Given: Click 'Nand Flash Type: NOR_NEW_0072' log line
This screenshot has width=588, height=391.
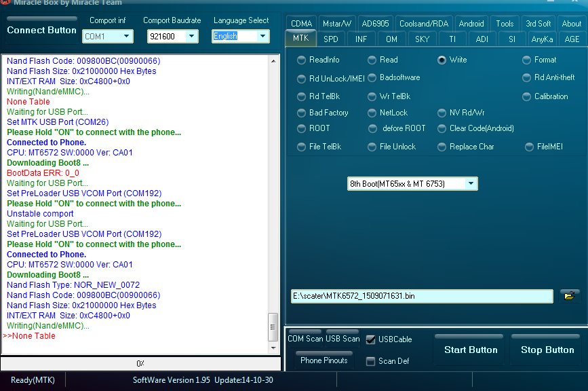Looking at the screenshot, I should [x=73, y=285].
